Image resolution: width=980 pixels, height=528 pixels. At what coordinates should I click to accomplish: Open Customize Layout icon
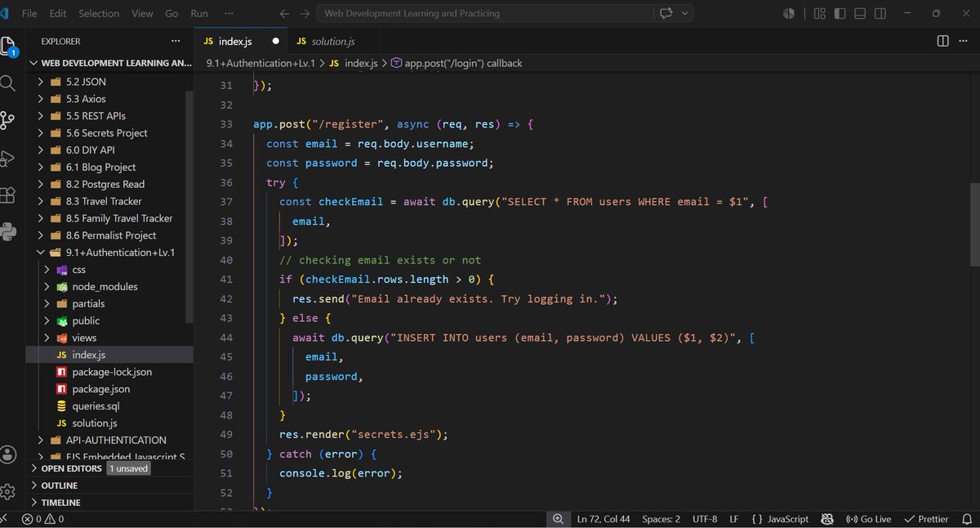pyautogui.click(x=818, y=13)
